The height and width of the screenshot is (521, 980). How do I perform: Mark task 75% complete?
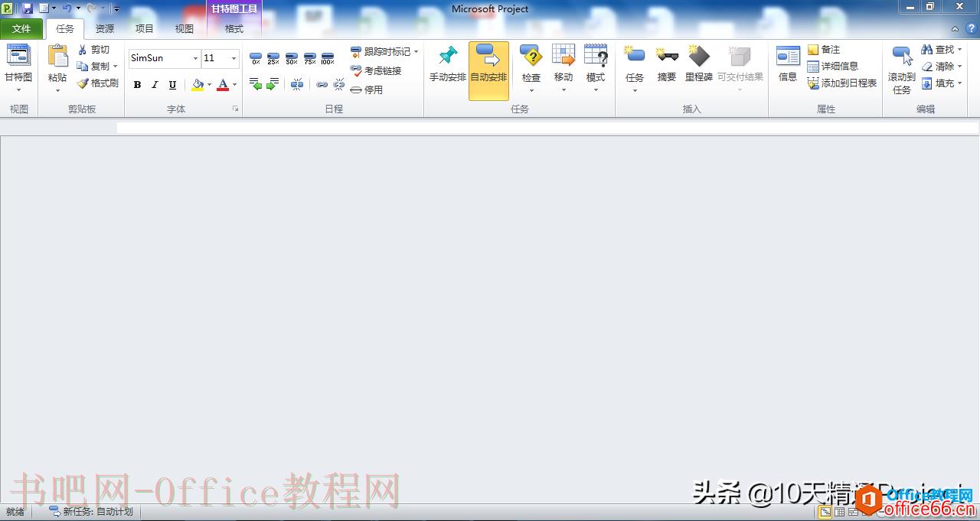pos(310,59)
